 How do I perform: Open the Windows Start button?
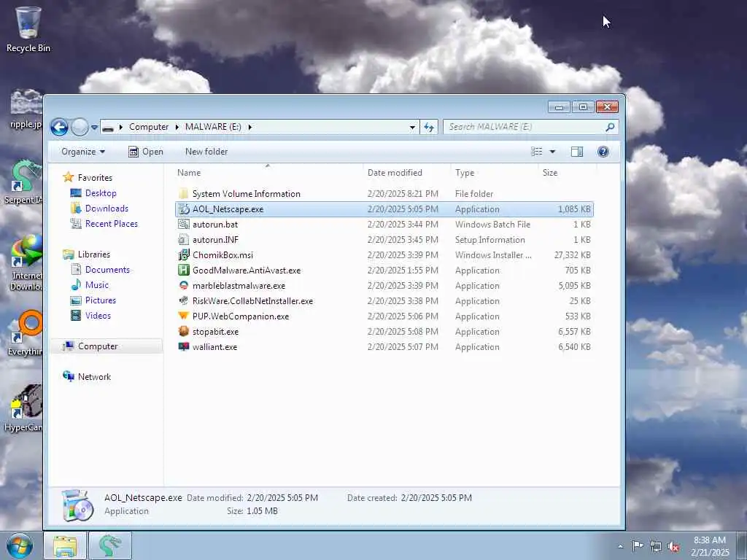[x=20, y=545]
